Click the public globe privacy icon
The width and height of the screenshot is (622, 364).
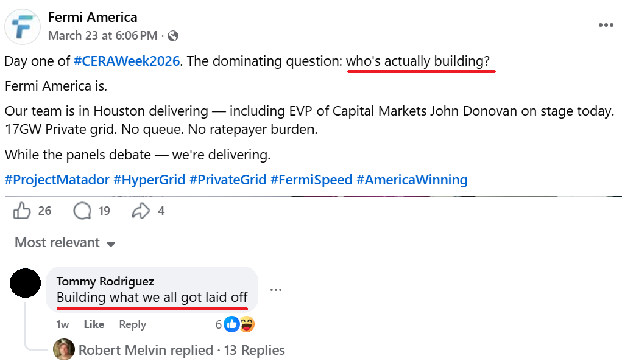[x=173, y=36]
